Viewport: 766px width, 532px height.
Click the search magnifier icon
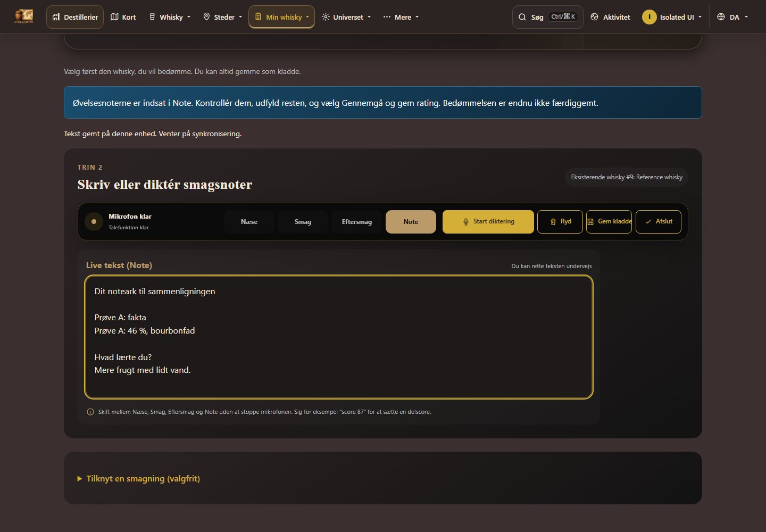522,17
